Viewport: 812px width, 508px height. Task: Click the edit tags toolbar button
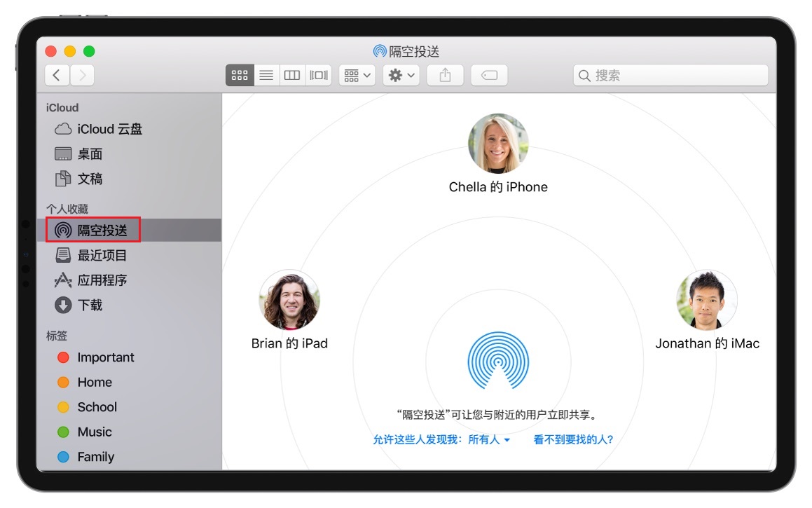pos(490,76)
